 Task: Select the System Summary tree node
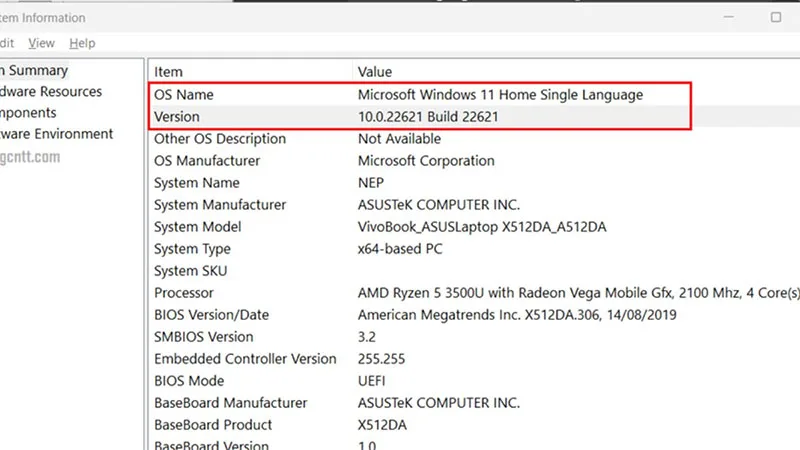[34, 70]
